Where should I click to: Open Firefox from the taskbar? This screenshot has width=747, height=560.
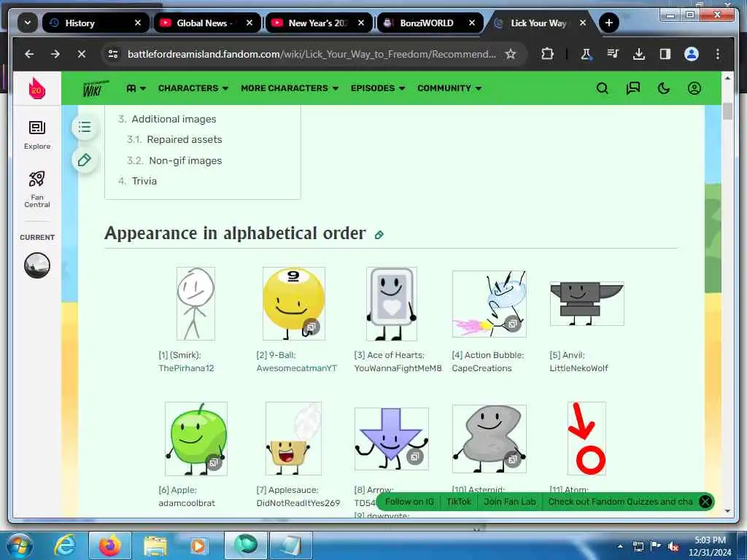pyautogui.click(x=110, y=545)
